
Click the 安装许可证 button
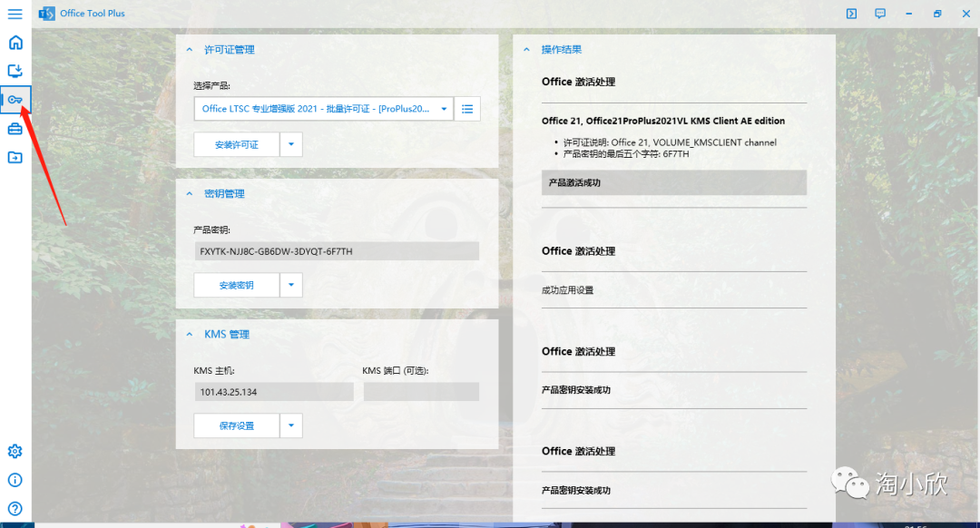[x=236, y=144]
